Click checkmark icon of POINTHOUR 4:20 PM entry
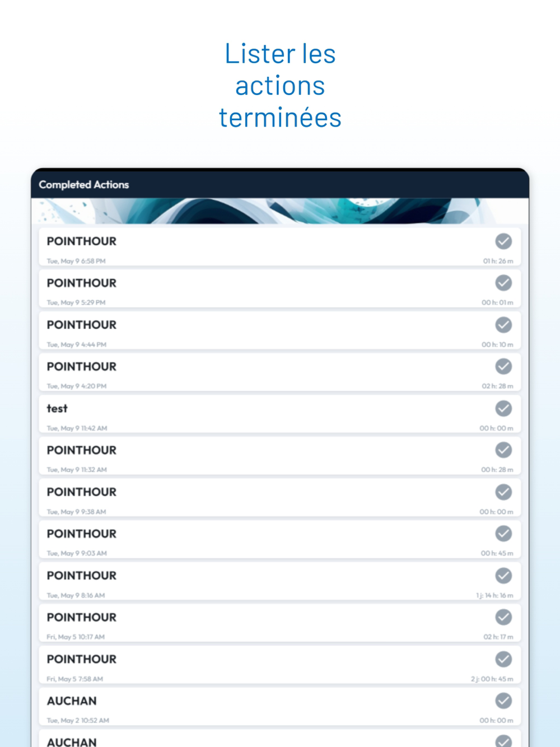 click(x=503, y=366)
